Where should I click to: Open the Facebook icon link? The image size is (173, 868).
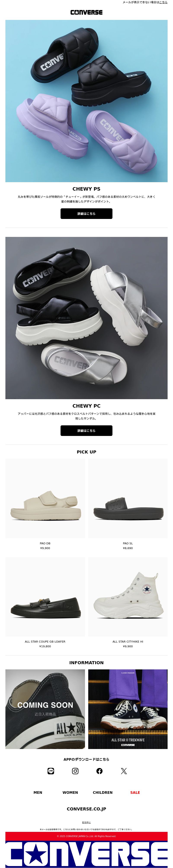100,771
